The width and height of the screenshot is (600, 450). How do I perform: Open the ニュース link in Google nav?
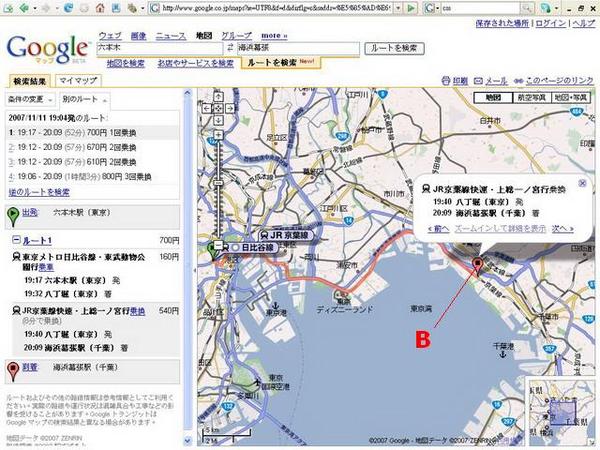click(x=171, y=36)
